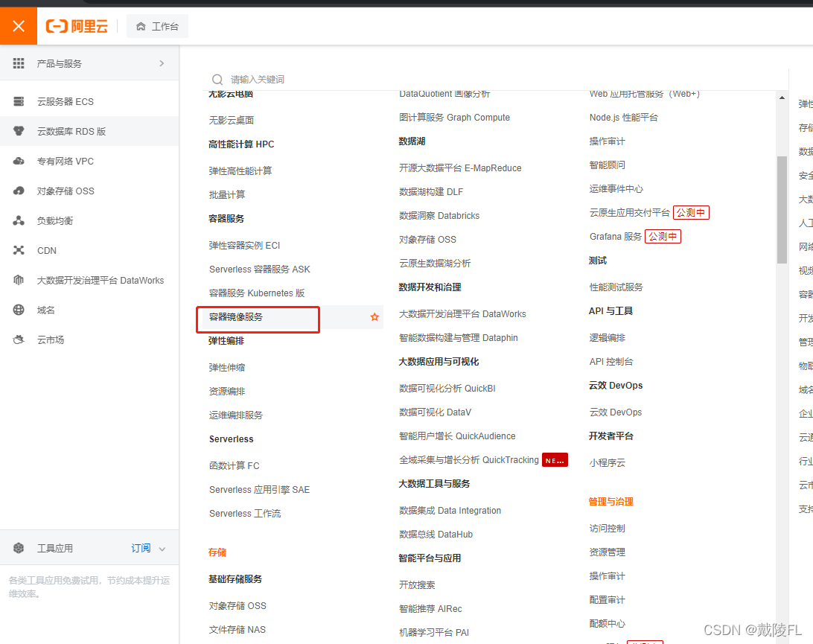813x644 pixels.
Task: Open 无影云桌面 product link
Action: point(232,121)
